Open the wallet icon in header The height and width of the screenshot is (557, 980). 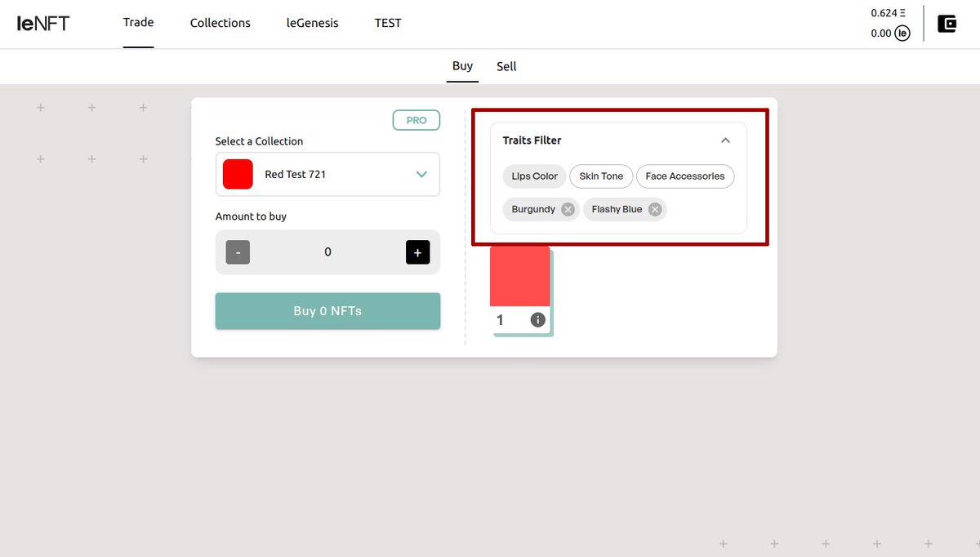click(947, 23)
